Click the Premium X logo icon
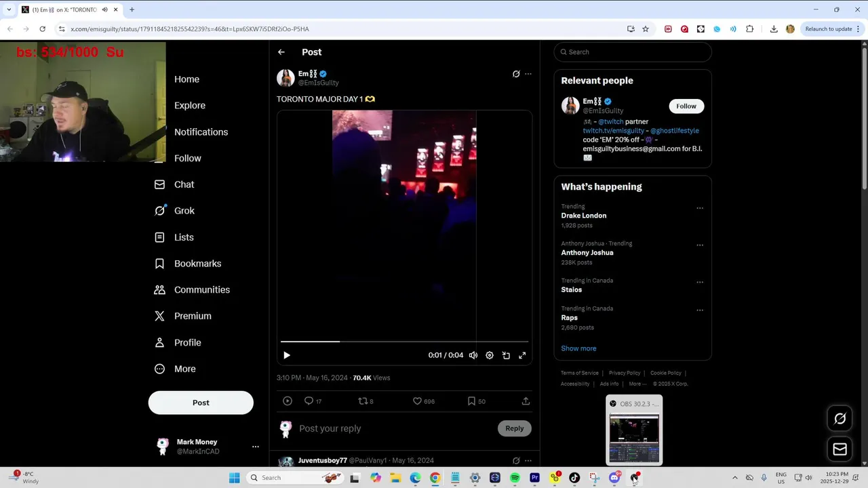 pos(159,316)
